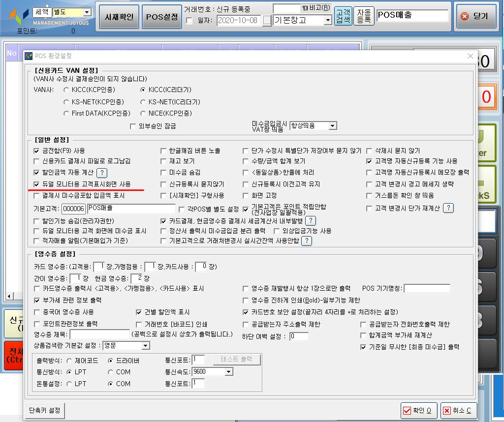Screen dimensions: 504x422
Task: Enable 화면 고정 checkbox
Action: click(x=246, y=195)
